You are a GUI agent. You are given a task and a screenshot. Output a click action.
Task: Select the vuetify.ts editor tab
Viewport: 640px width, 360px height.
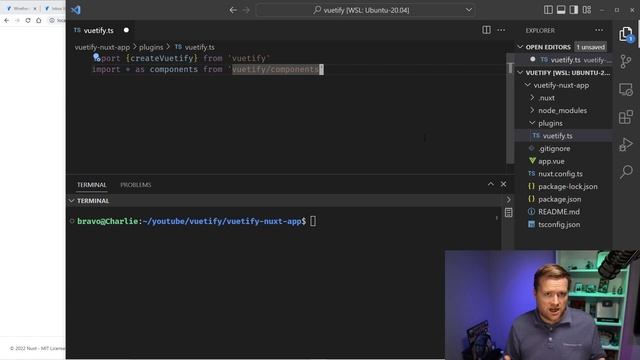pyautogui.click(x=98, y=30)
